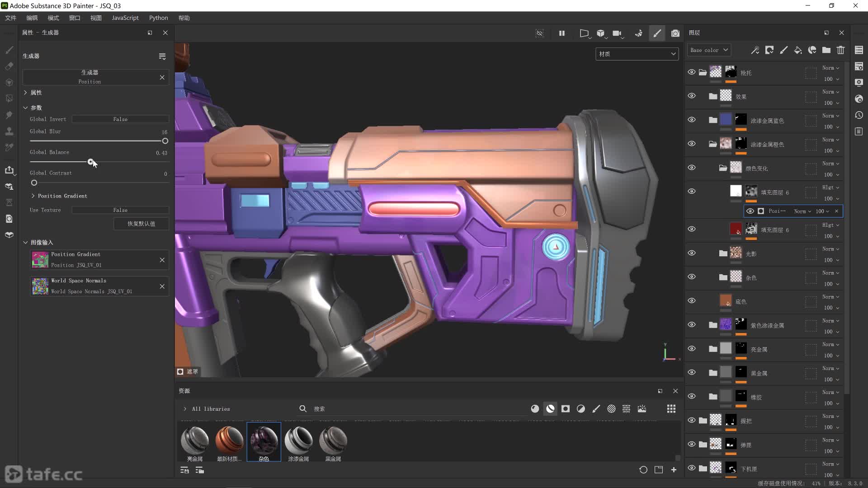Open blend mode dropdown of 枪托 layer
868x488 pixels.
pyautogui.click(x=830, y=68)
